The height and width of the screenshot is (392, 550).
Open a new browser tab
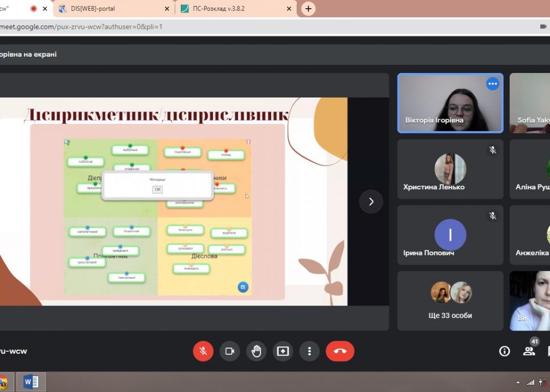(x=308, y=9)
